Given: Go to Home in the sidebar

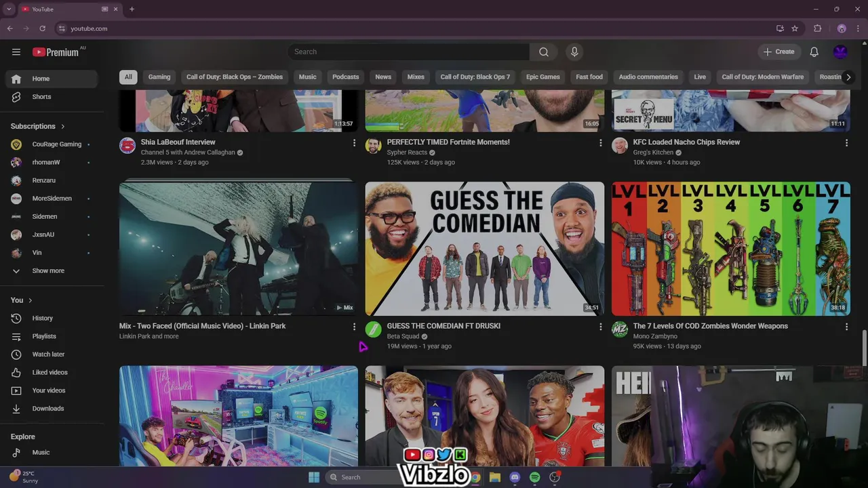Looking at the screenshot, I should 52,79.
